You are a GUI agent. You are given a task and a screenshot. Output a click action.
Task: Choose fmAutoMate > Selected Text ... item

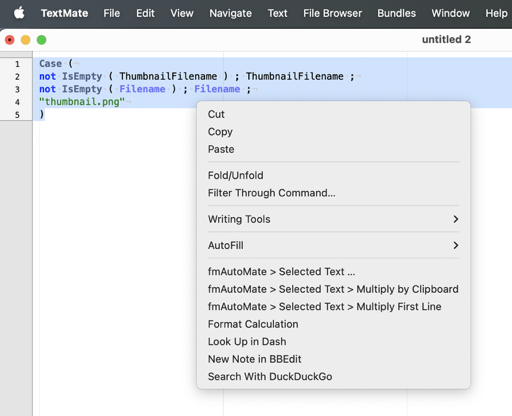click(333, 272)
